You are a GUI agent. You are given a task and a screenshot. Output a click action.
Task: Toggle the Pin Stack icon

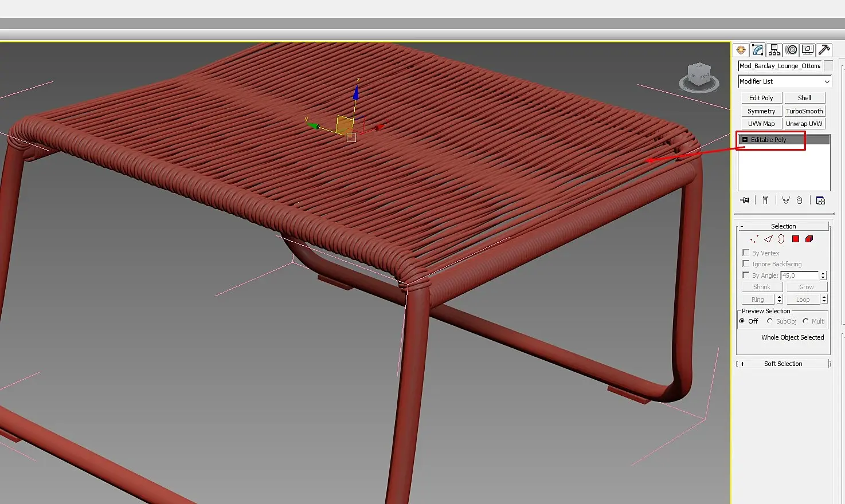(745, 200)
